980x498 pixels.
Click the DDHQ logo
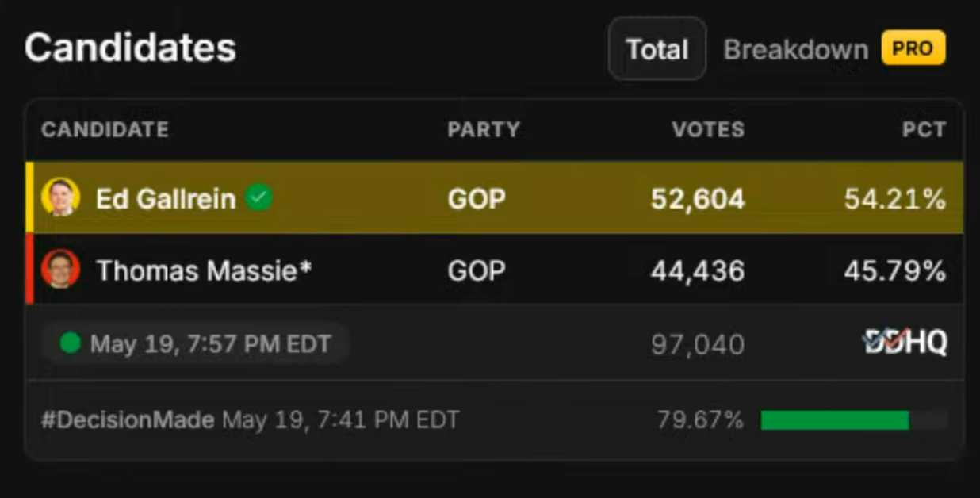tap(905, 343)
